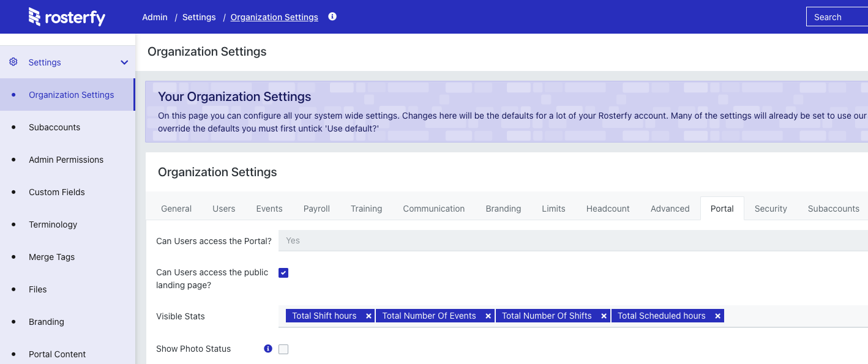Image resolution: width=868 pixels, height=364 pixels.
Task: Remove the Total Number Of Events tag
Action: pyautogui.click(x=488, y=316)
